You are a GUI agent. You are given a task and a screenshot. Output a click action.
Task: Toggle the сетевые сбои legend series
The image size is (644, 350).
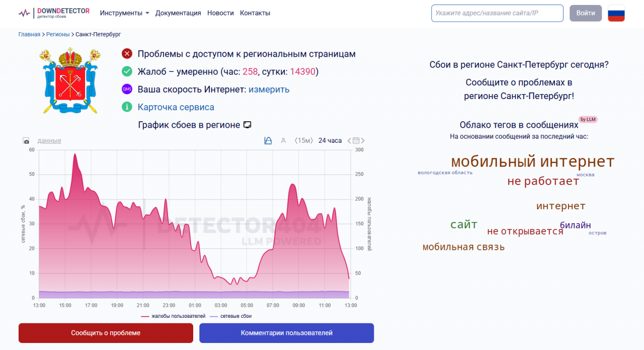pyautogui.click(x=230, y=316)
